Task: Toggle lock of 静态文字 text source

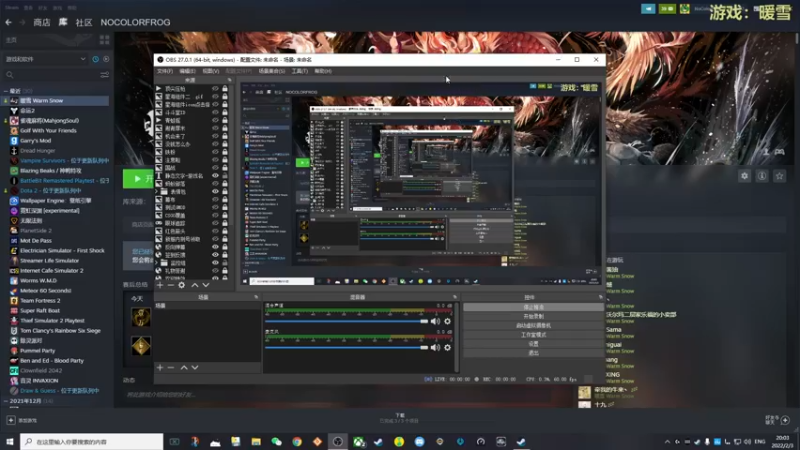Action: point(224,176)
